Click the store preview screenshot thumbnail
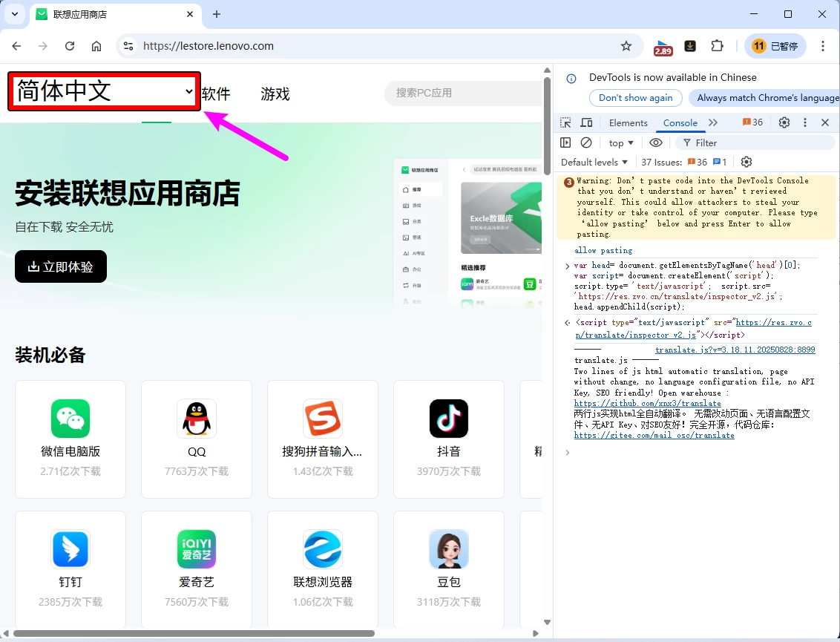This screenshot has height=642, width=840. [467, 233]
